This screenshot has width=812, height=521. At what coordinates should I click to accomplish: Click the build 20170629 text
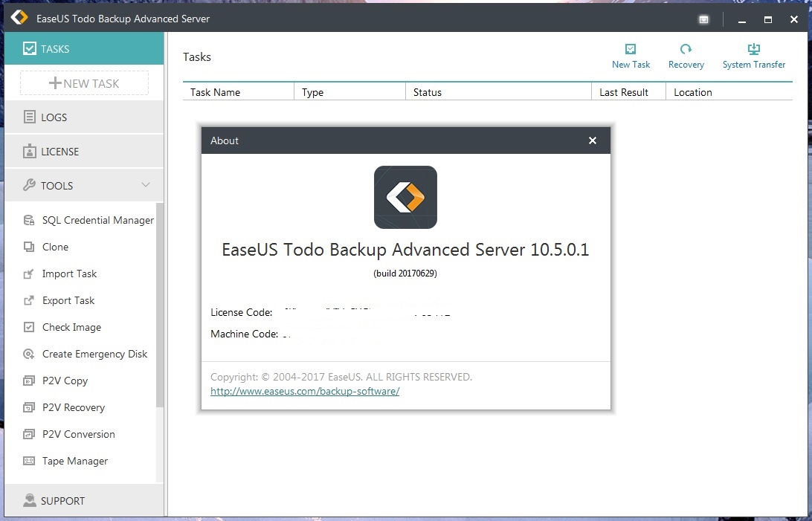pyautogui.click(x=405, y=274)
